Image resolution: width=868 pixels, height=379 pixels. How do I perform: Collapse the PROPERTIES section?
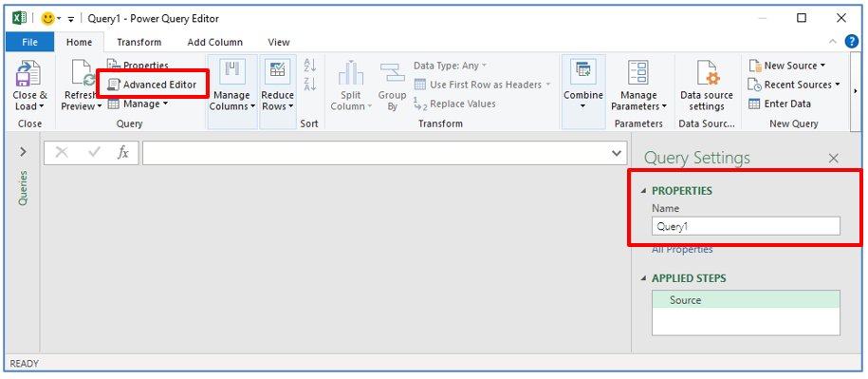pyautogui.click(x=643, y=191)
